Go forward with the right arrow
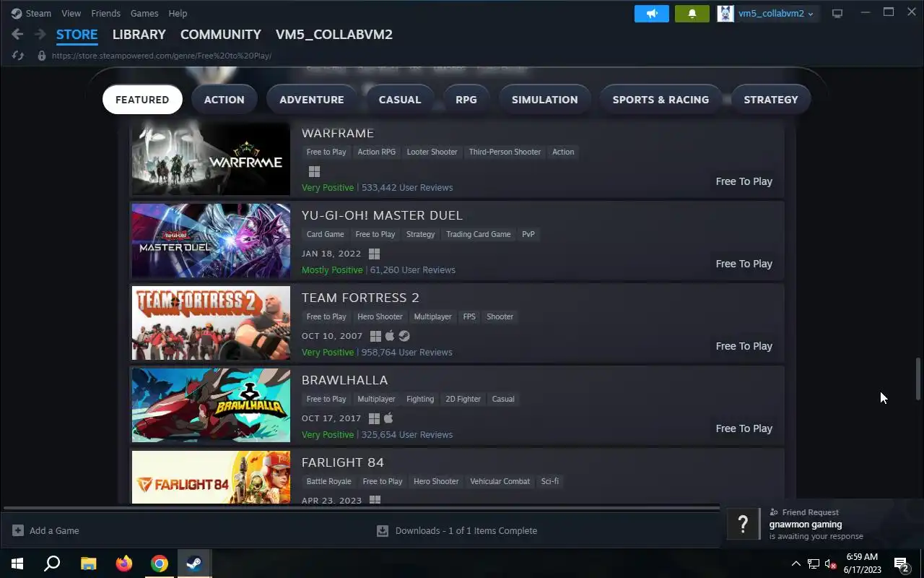Viewport: 924px width, 578px height. (40, 34)
